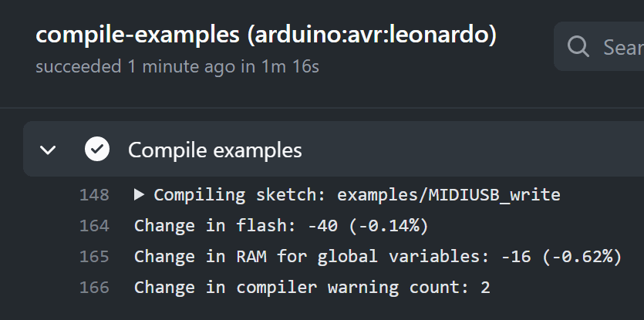The image size is (644, 320).
Task: Focus the search logs input field
Action: tap(599, 46)
